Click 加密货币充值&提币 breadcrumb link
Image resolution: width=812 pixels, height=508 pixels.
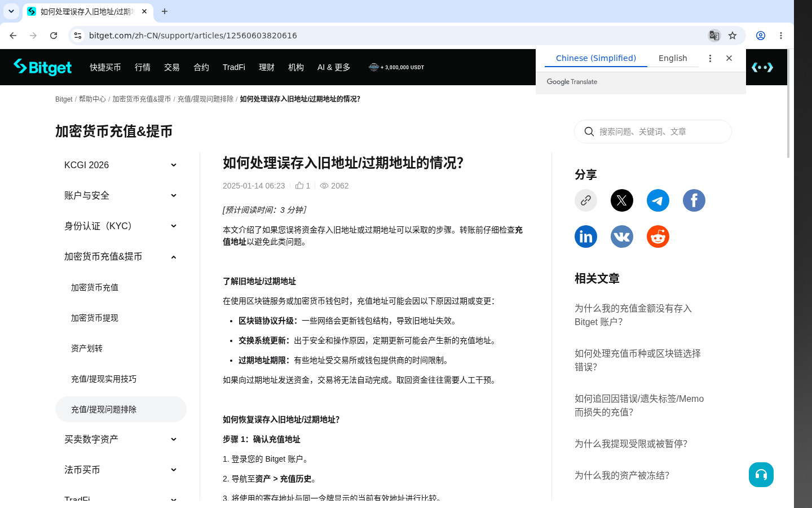click(142, 99)
